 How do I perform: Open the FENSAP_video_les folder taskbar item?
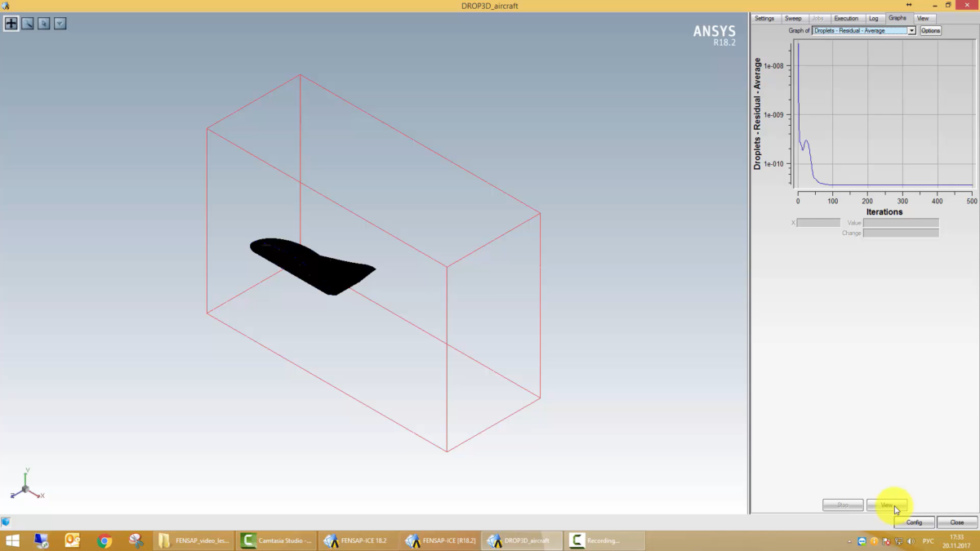tap(194, 540)
